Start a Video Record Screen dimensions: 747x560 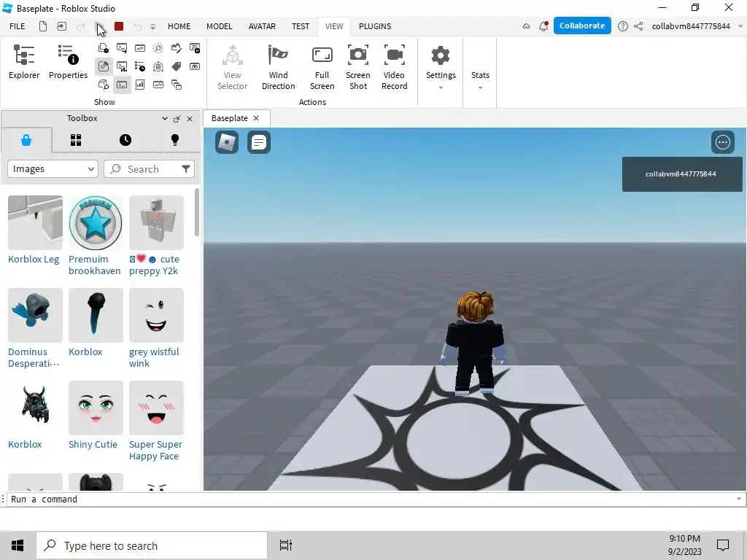[395, 68]
